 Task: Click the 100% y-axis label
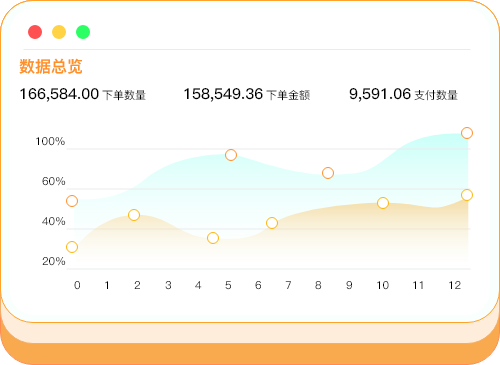coord(50,141)
